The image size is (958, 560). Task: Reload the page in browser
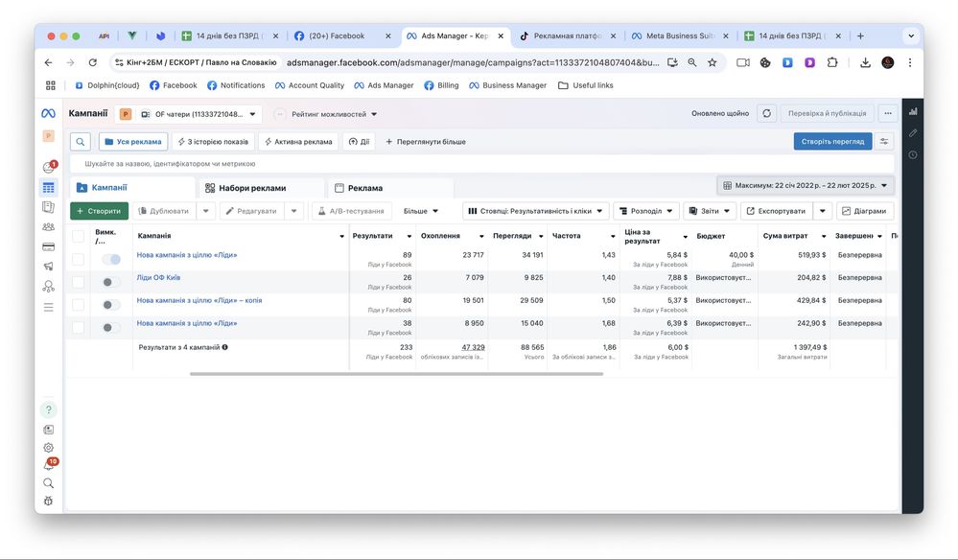tap(92, 62)
